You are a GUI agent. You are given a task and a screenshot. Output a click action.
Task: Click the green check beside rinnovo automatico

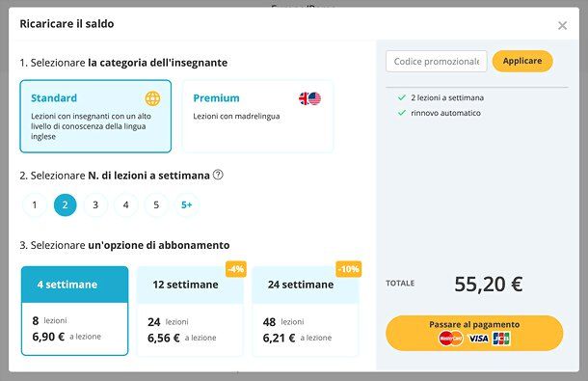[402, 113]
